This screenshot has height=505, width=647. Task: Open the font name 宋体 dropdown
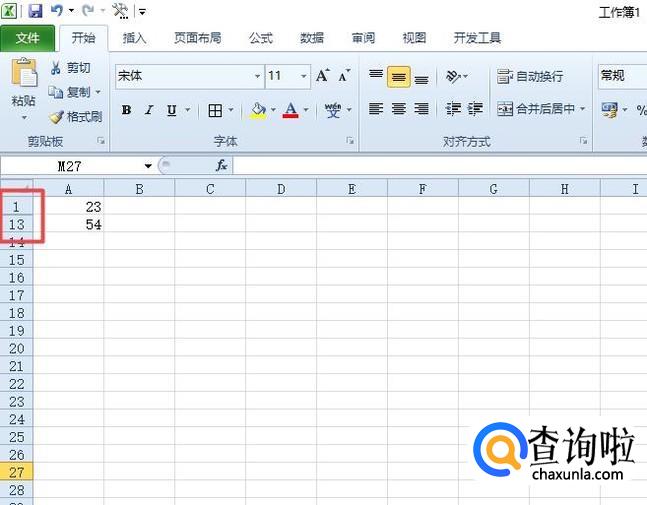[257, 76]
